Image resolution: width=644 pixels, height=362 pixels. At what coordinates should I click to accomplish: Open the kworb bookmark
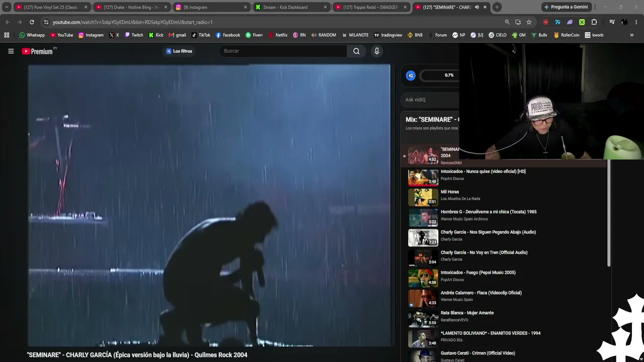coord(594,35)
